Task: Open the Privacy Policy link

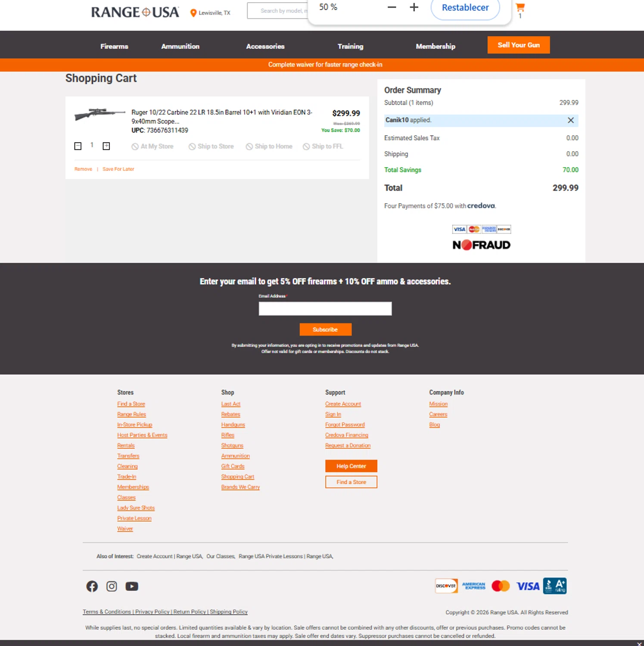Action: [152, 612]
